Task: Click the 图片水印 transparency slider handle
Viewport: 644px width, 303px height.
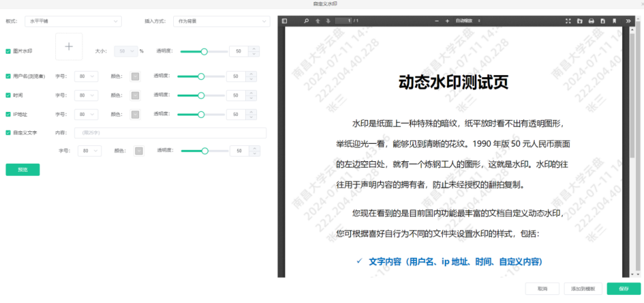Action: [x=204, y=51]
